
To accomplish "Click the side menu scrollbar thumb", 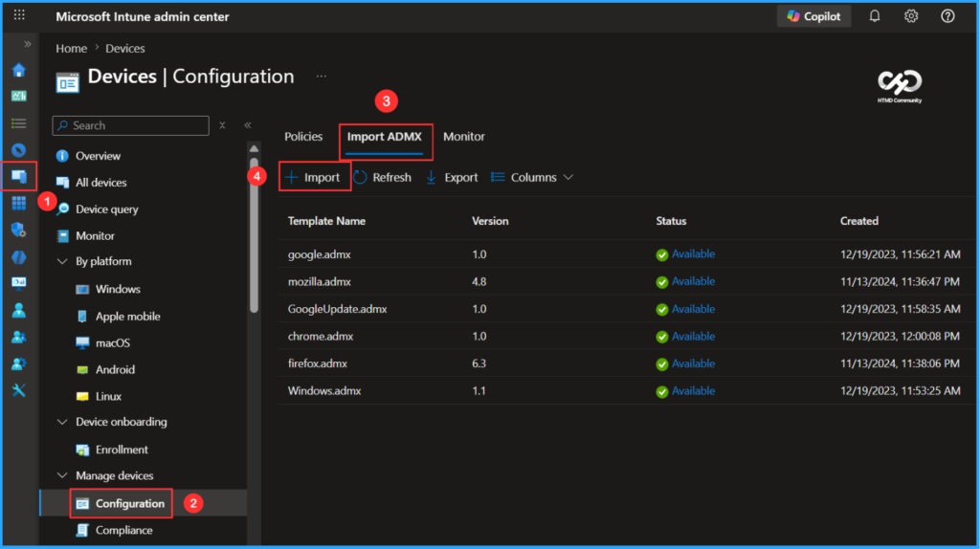I will click(254, 235).
